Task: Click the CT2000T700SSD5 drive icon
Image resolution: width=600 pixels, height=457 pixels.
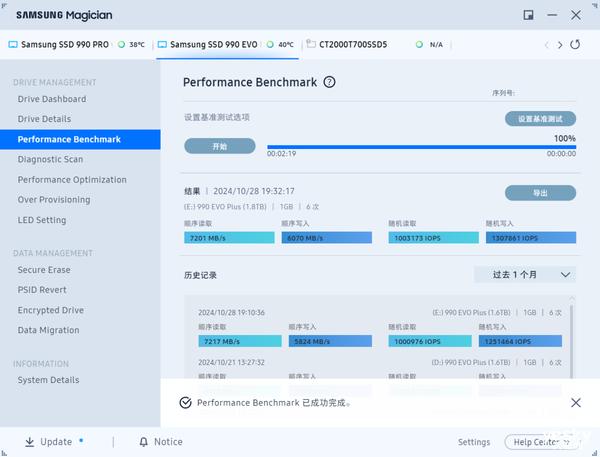Action: [311, 44]
